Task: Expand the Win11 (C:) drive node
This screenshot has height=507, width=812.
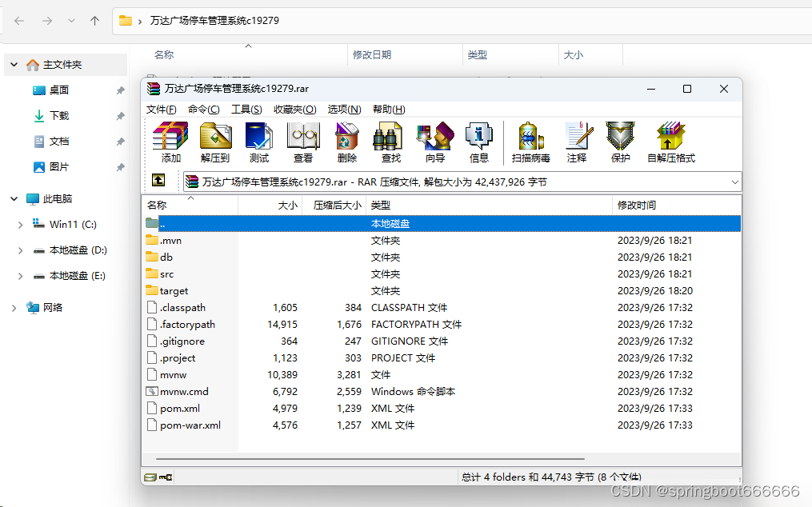Action: coord(20,224)
